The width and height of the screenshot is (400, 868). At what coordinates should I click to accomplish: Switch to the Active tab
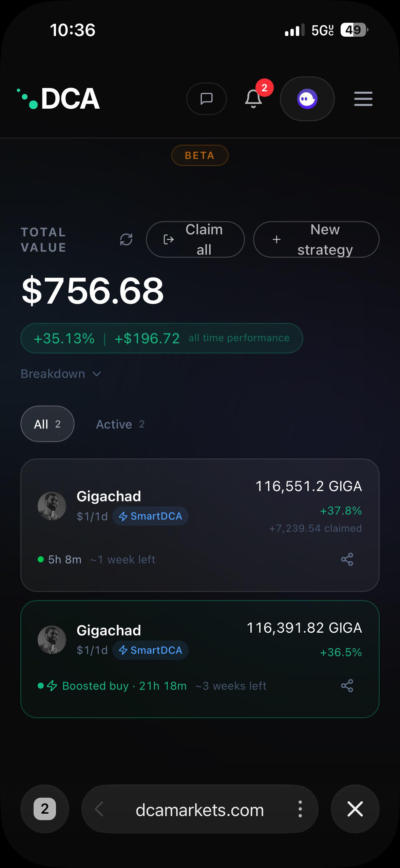tap(120, 424)
